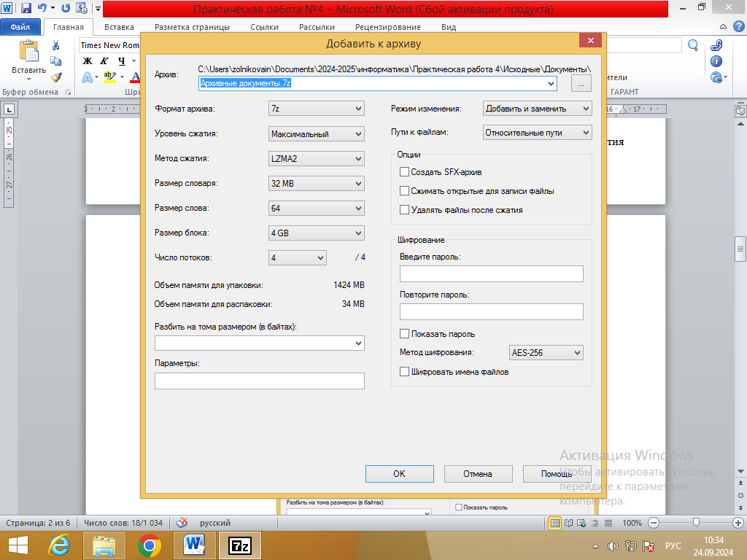The height and width of the screenshot is (560, 747).
Task: Open the Customize Quick Access Toolbar arrow
Action: coord(98,8)
